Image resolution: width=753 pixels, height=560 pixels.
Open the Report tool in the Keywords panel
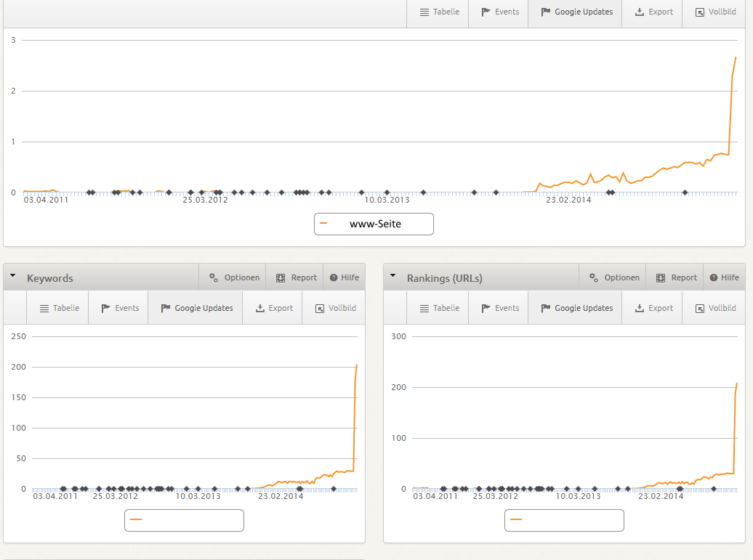tap(295, 277)
